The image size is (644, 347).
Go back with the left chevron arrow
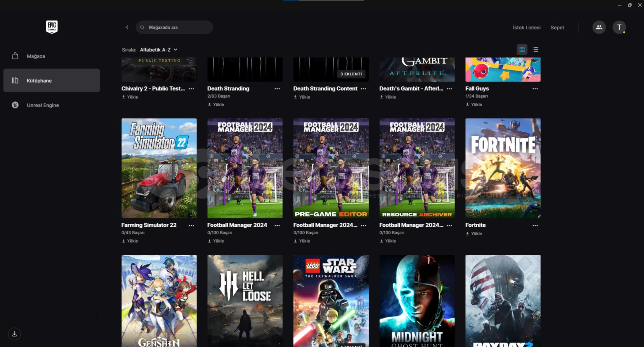(x=127, y=27)
